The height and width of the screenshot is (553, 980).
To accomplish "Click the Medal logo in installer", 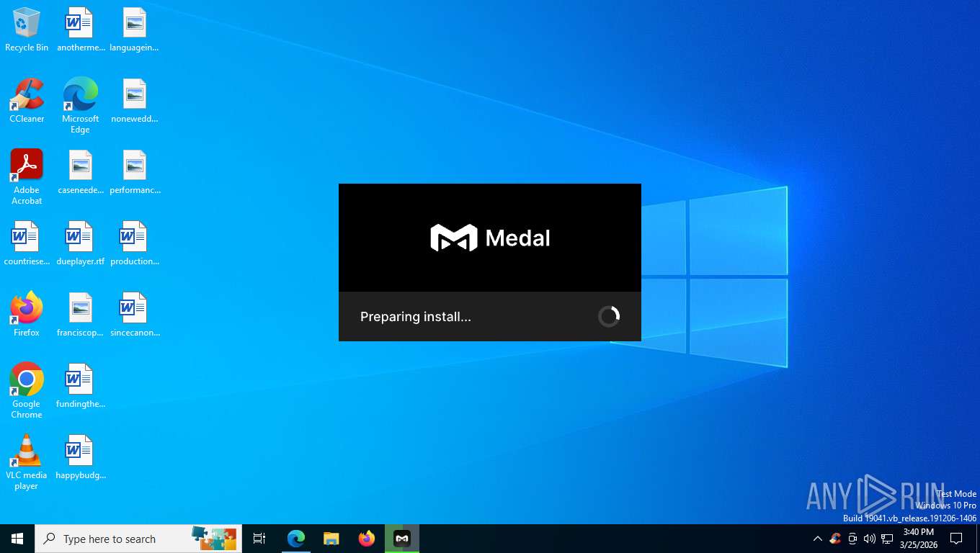I will click(490, 238).
